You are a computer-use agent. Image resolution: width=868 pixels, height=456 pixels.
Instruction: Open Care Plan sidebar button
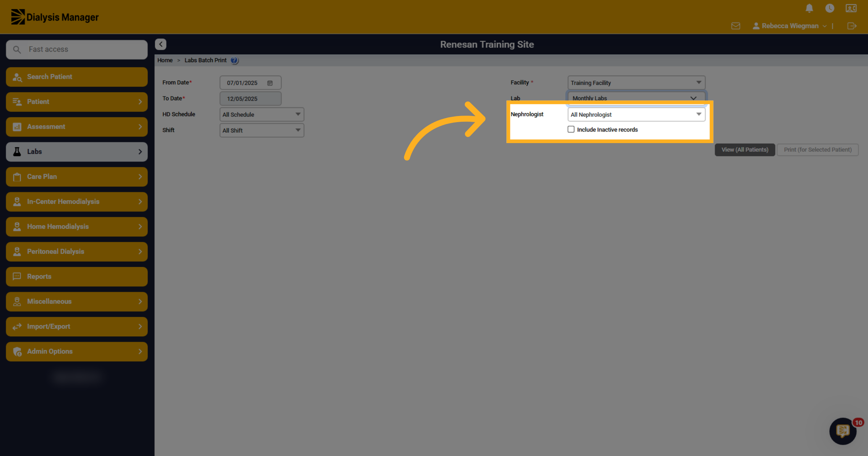(x=77, y=177)
